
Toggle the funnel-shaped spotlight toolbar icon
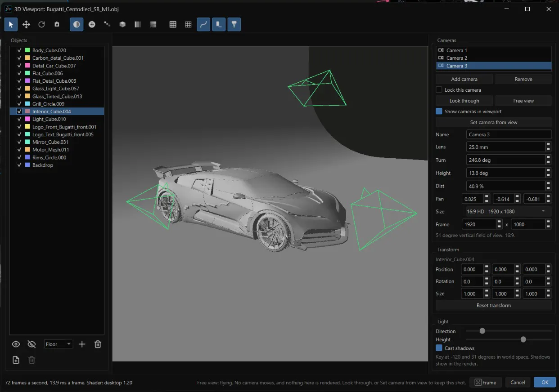[234, 24]
